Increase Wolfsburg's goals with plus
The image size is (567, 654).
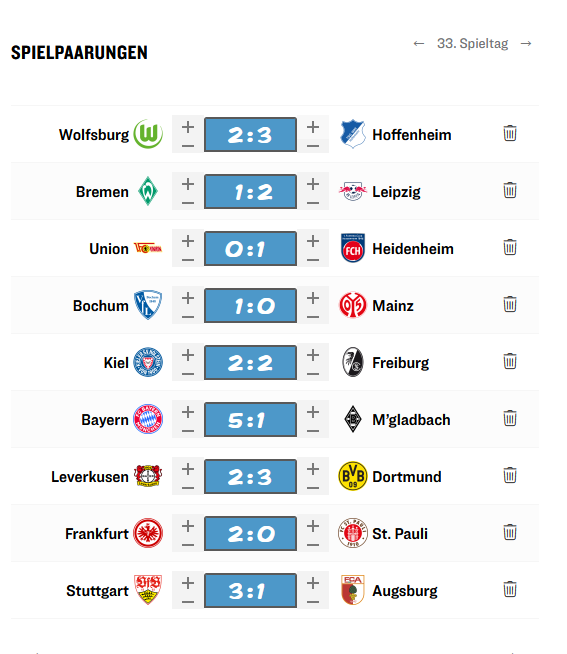(188, 127)
